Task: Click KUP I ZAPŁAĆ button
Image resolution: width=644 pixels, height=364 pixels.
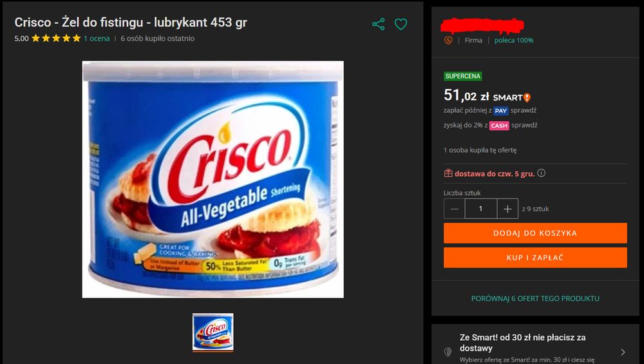Action: (535, 258)
